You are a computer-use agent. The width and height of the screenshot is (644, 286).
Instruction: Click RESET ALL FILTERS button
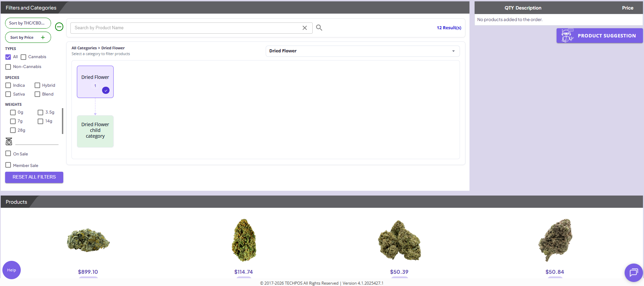pos(34,177)
